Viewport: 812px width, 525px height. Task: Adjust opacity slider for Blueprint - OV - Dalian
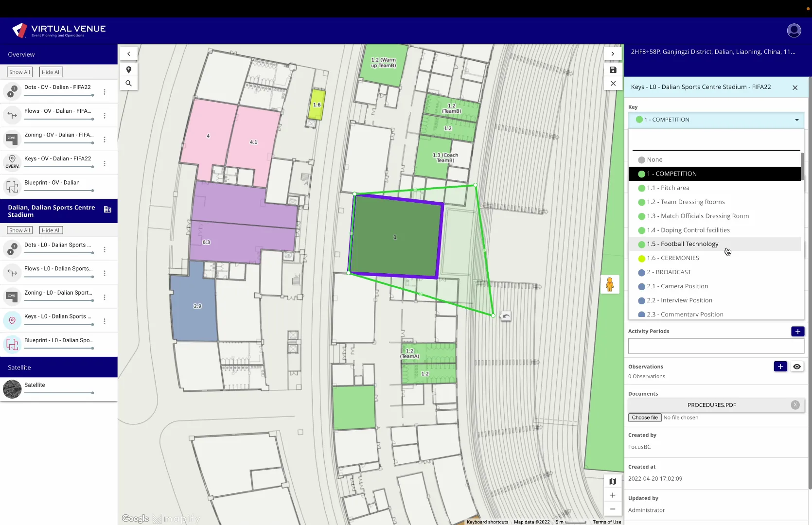point(59,191)
